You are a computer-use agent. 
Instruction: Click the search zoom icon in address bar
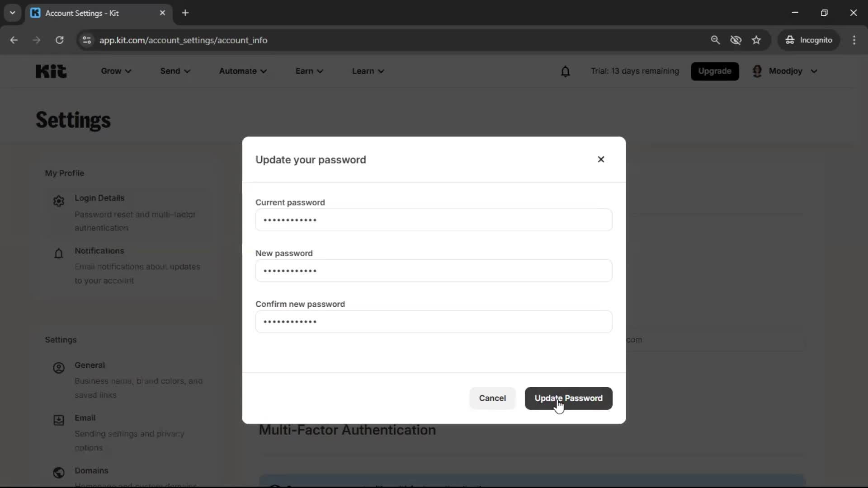(x=716, y=40)
